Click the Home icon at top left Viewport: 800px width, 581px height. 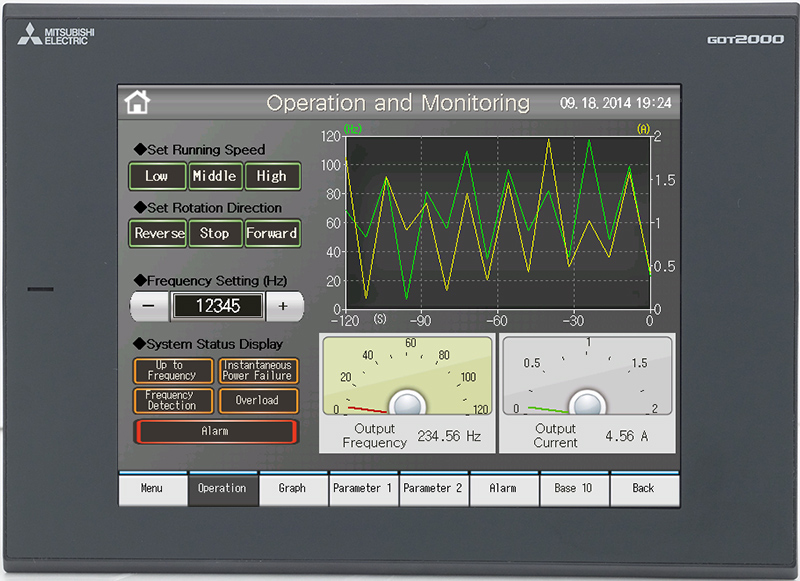point(137,102)
